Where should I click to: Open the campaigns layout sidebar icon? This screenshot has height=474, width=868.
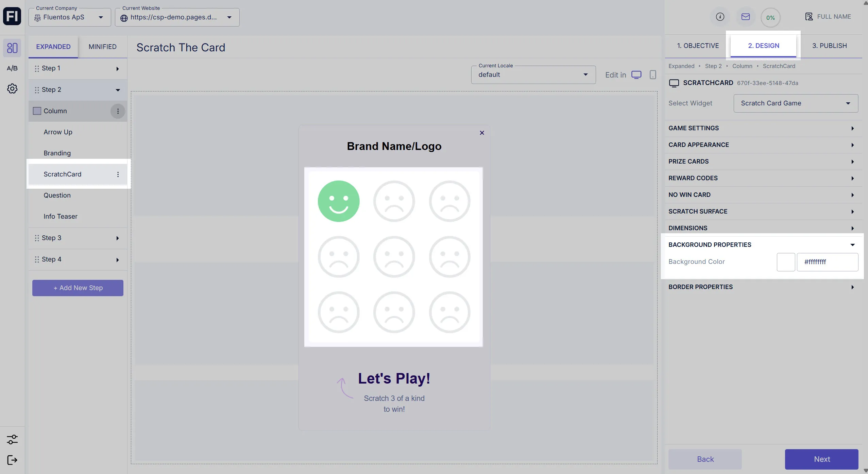pyautogui.click(x=12, y=48)
